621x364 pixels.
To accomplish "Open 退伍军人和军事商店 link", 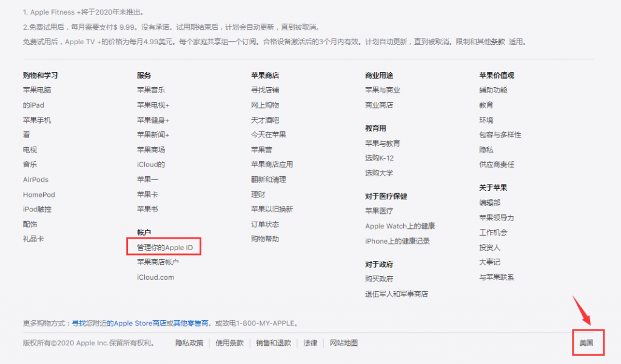I will click(397, 294).
